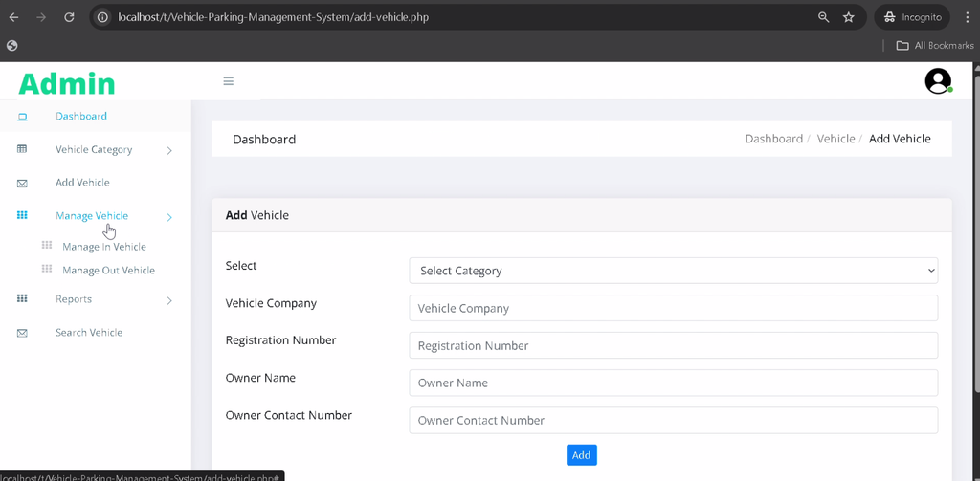Click the laptop icon beside Dashboard
The width and height of the screenshot is (980, 481).
tap(22, 117)
